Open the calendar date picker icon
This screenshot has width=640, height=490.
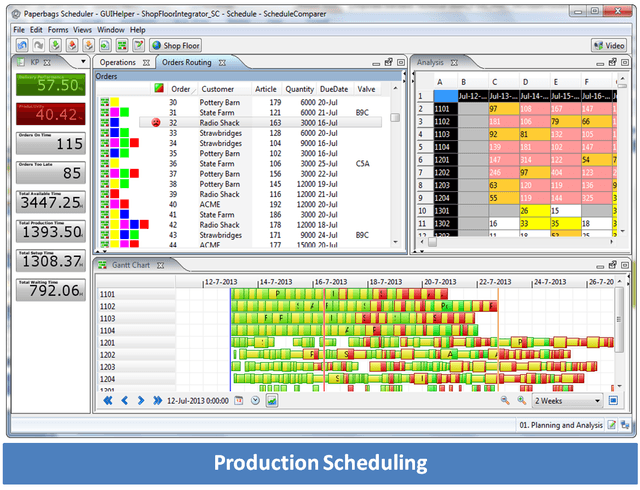pos(239,401)
